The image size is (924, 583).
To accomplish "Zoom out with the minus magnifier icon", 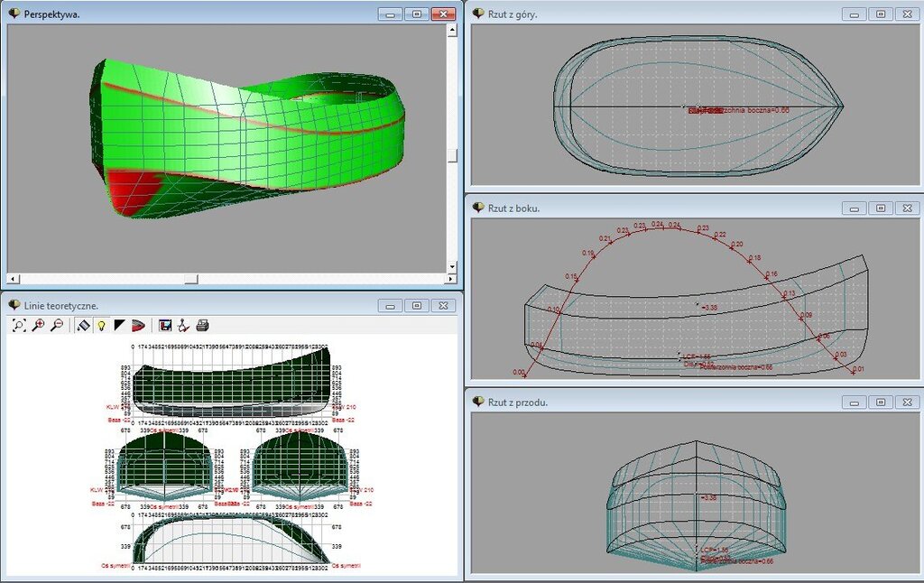I will (56, 325).
